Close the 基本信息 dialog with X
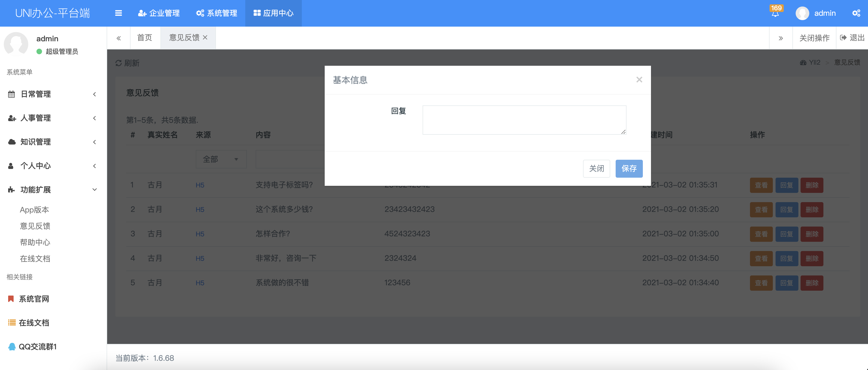Image resolution: width=868 pixels, height=370 pixels. click(x=639, y=80)
